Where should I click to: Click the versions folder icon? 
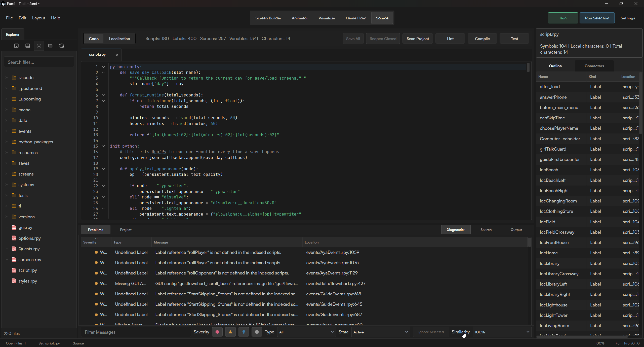(x=14, y=217)
